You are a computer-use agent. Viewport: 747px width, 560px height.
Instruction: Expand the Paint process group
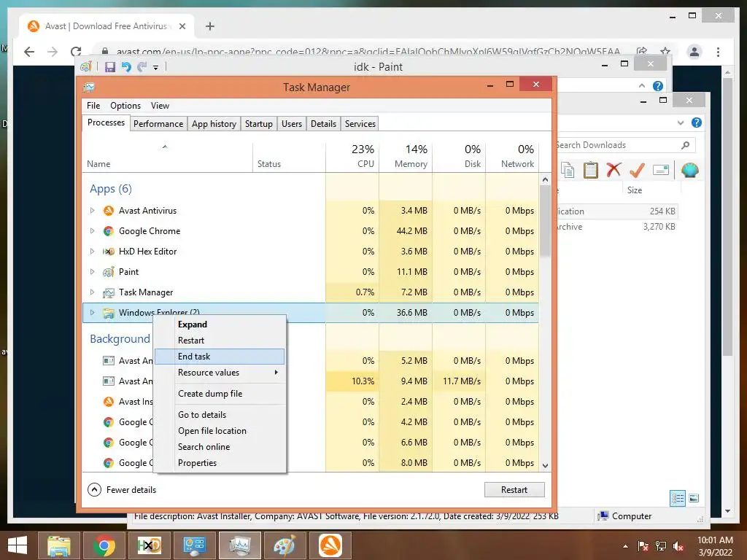[x=93, y=272]
